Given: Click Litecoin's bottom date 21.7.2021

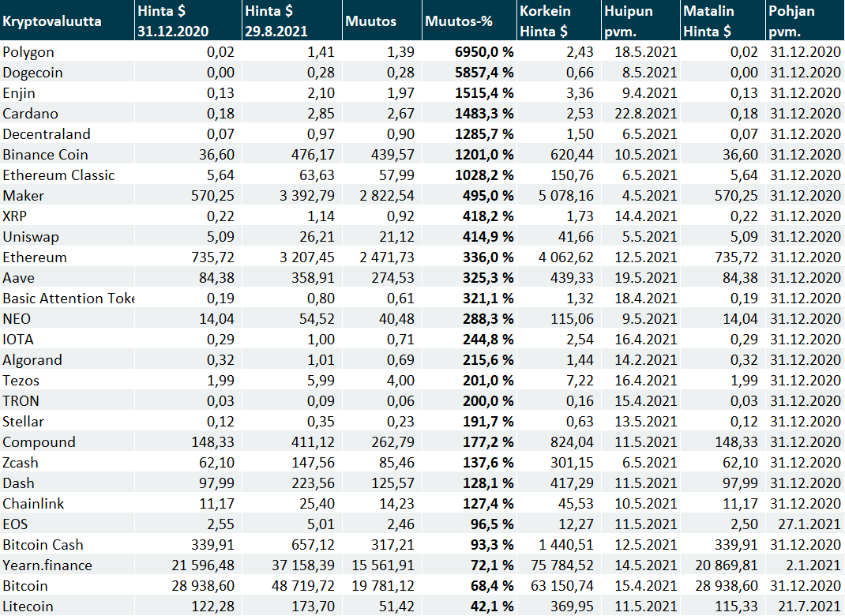Looking at the screenshot, I should click(x=806, y=607).
